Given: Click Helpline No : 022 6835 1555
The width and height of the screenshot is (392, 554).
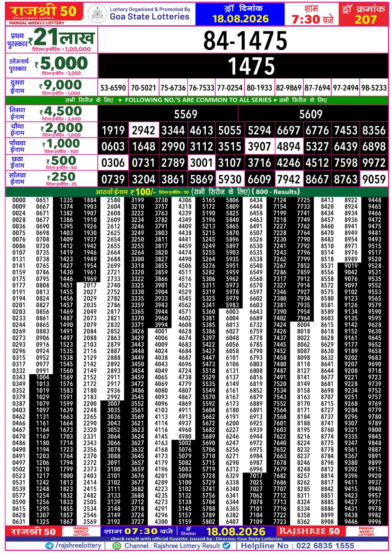Looking at the screenshot, I should coord(297,546).
